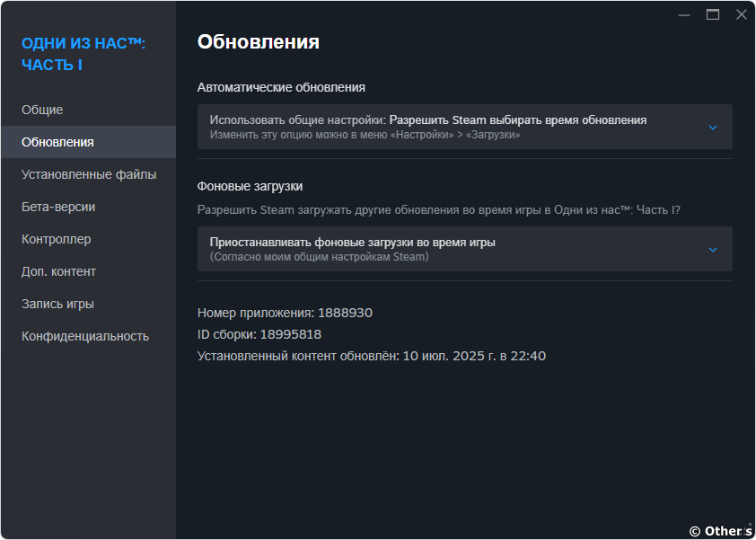Click the Фоновые загрузки label
The image size is (756, 540).
coord(250,186)
